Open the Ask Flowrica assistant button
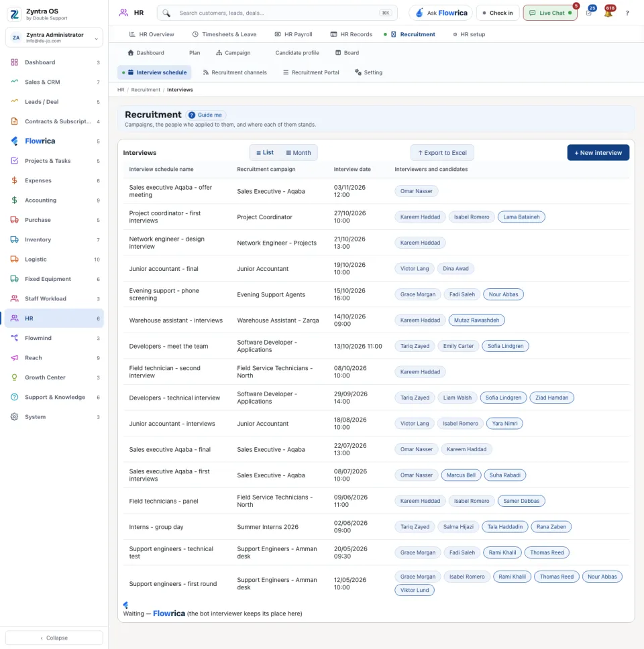Screen dimensions: 644x649 tap(441, 13)
